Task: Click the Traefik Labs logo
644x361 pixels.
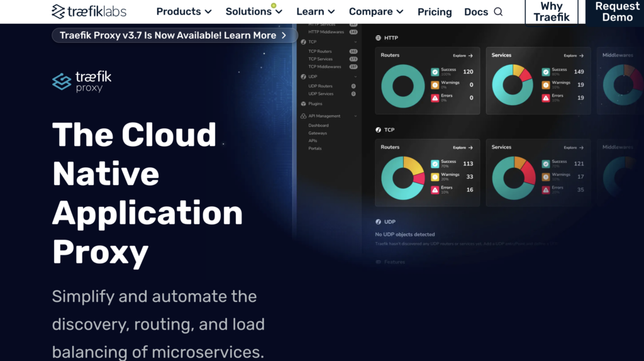Action: pos(89,11)
